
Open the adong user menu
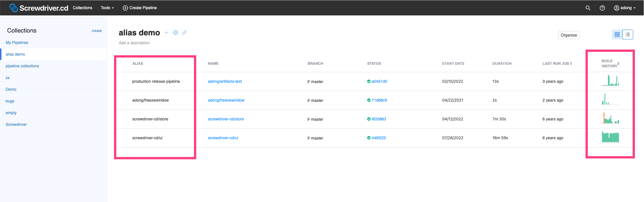tap(625, 8)
